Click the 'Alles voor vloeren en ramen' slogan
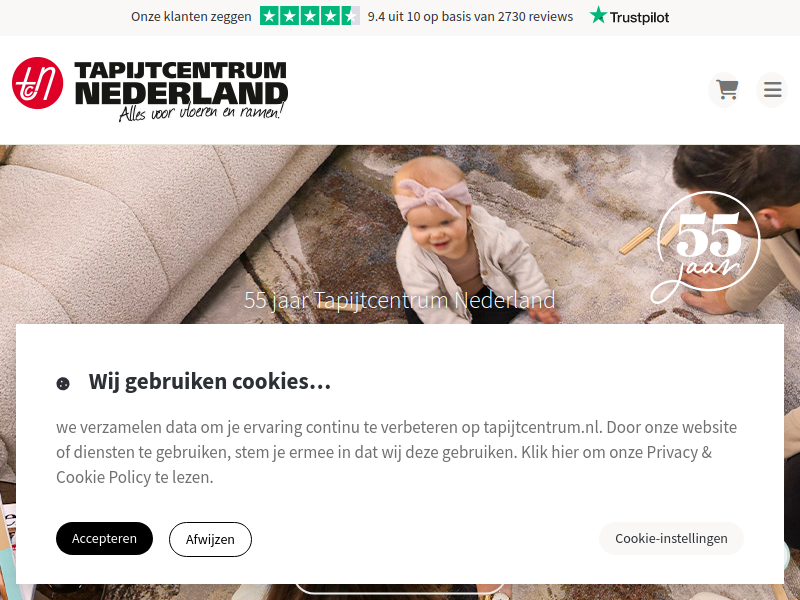The height and width of the screenshot is (600, 800). (x=201, y=112)
